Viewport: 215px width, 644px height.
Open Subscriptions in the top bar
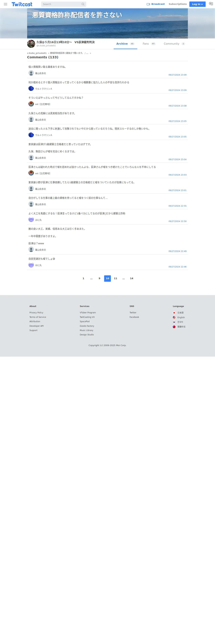click(x=178, y=4)
